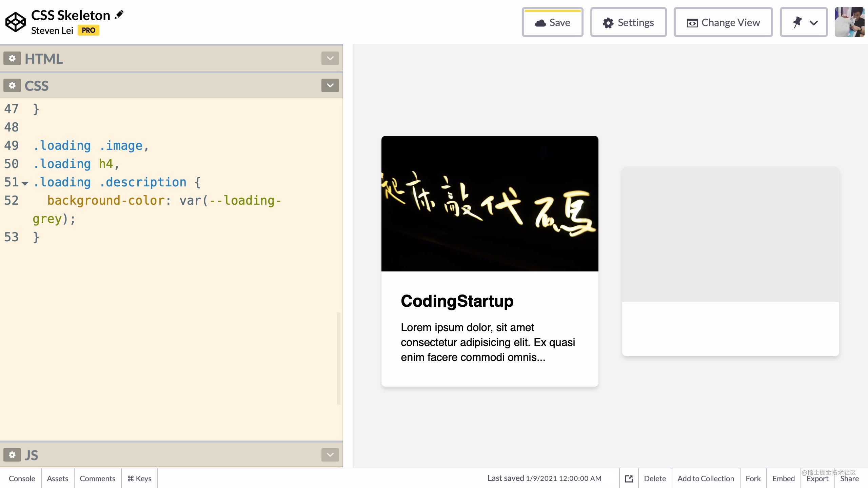868x488 pixels.
Task: Collapse the fold arrow on line 51
Action: (x=25, y=183)
